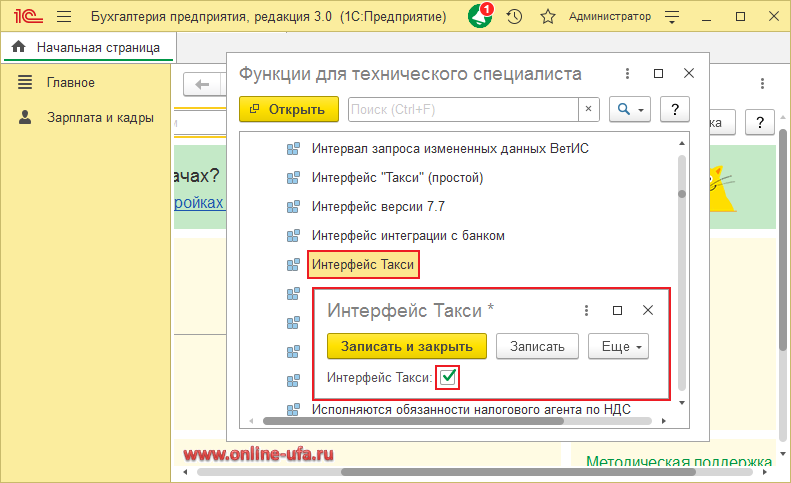Click the main page bottom horizontal scrollbar
The image size is (791, 483).
coord(518,472)
